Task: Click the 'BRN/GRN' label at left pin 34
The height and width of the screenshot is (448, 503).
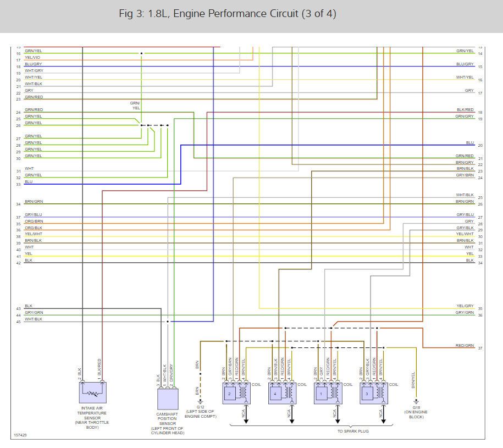Action: tap(34, 201)
